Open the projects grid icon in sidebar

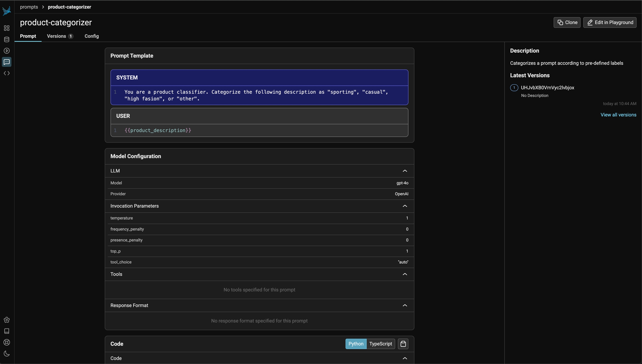pyautogui.click(x=7, y=28)
